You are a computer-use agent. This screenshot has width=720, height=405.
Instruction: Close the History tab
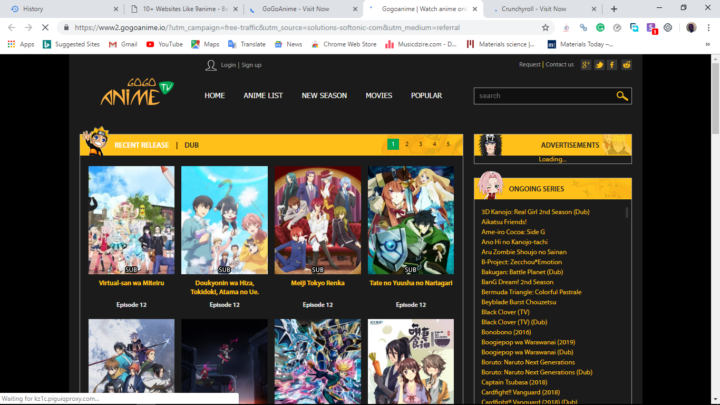tap(116, 9)
